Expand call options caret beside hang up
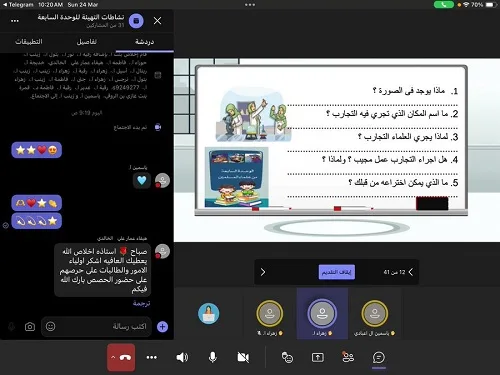500x375 pixels. tap(113, 357)
